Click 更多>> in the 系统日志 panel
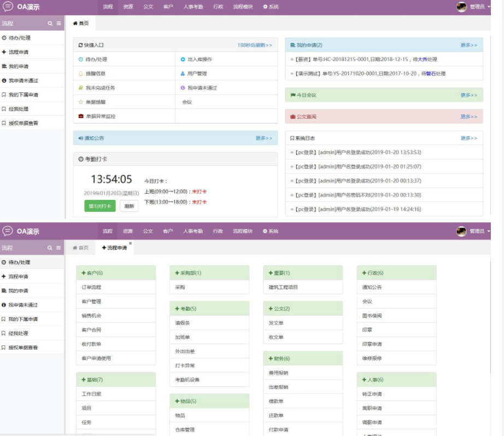 click(x=468, y=138)
